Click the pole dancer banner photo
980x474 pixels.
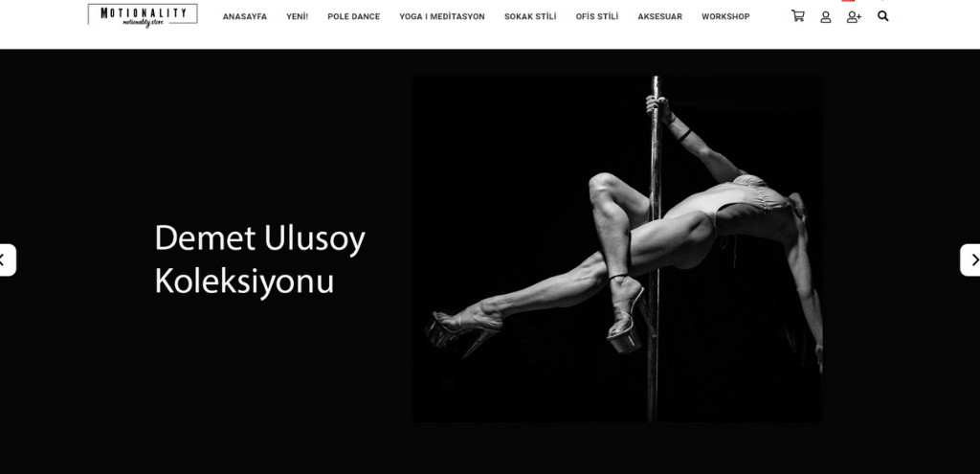(x=617, y=249)
